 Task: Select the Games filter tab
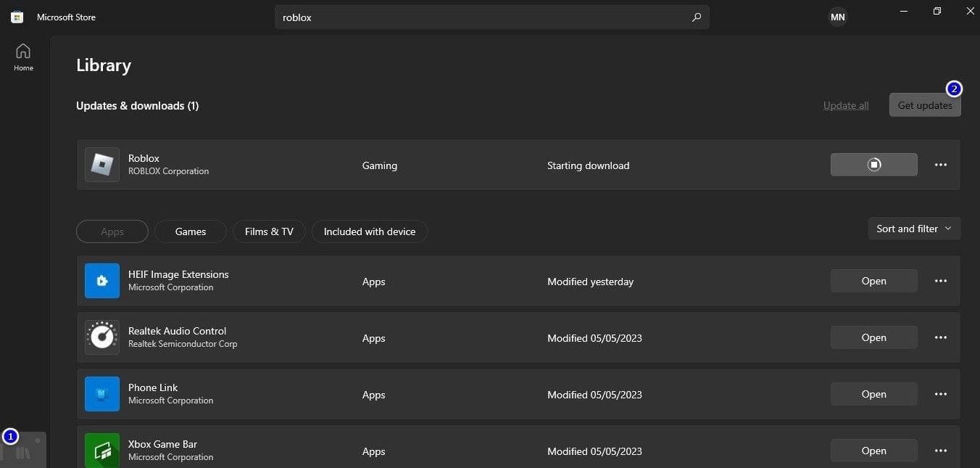coord(191,231)
